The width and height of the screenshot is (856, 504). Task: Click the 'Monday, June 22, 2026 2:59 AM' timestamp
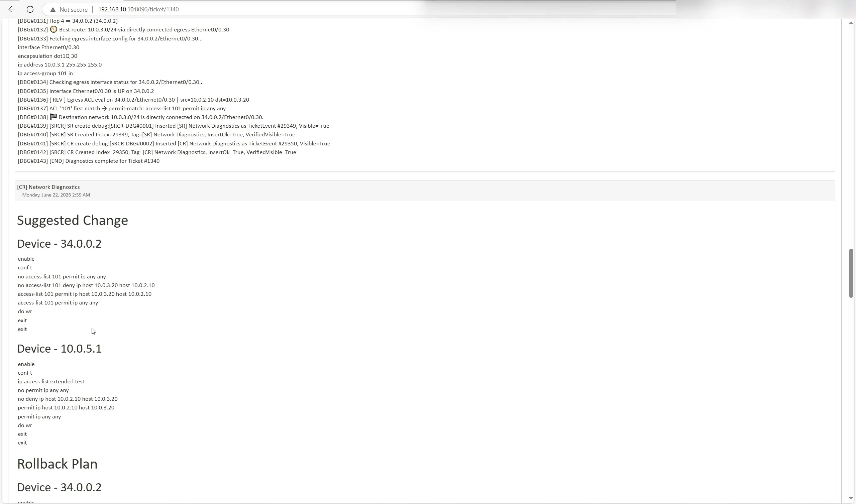click(x=56, y=195)
